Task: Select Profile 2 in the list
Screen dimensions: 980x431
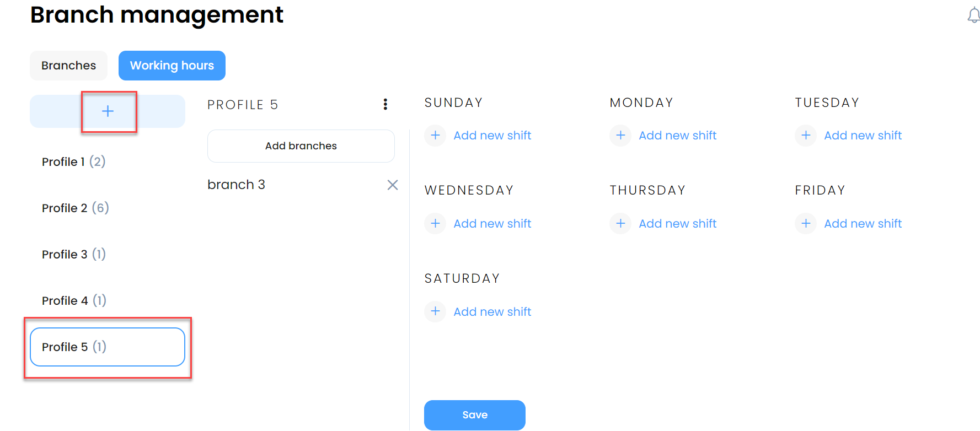Action: click(108, 208)
